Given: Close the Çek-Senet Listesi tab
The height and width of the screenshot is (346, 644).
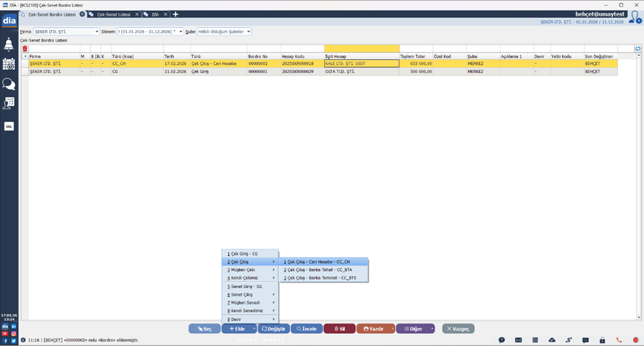Looking at the screenshot, I should tap(135, 14).
